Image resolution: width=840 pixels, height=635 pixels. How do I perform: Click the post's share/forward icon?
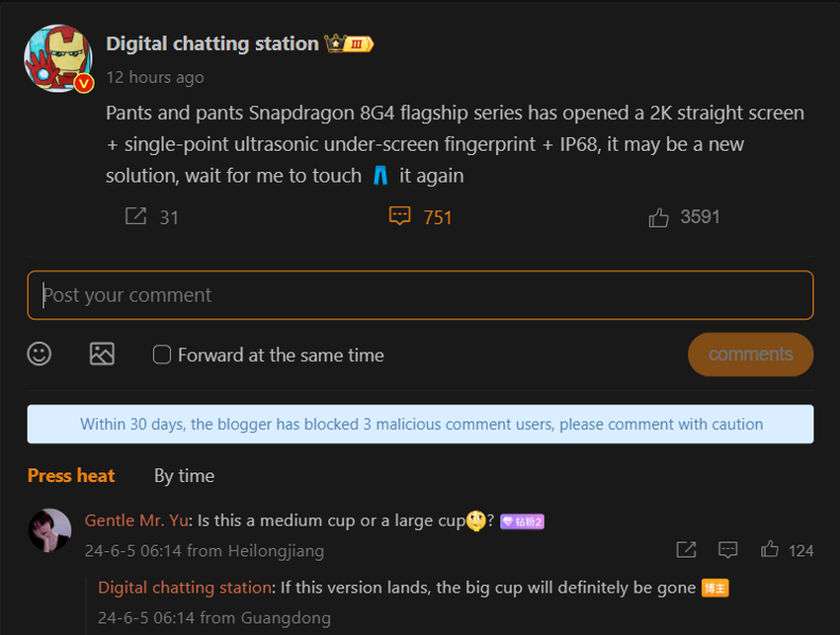click(135, 216)
